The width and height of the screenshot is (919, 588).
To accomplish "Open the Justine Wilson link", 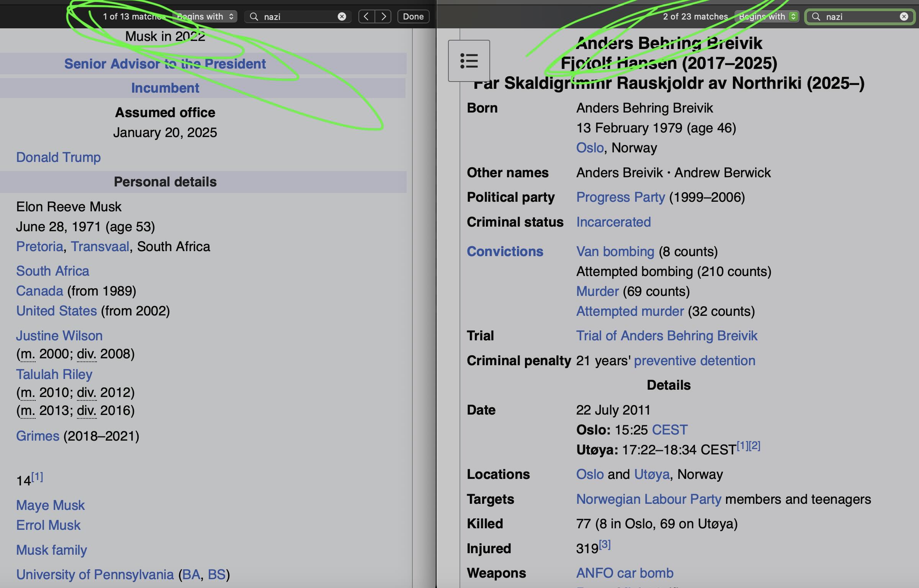I will (59, 336).
